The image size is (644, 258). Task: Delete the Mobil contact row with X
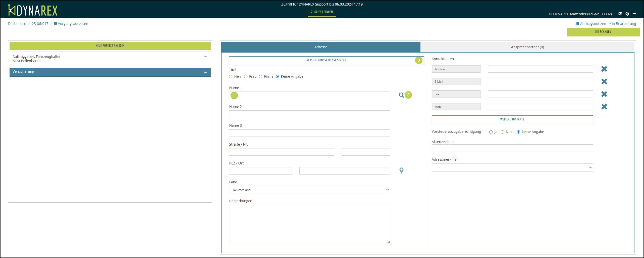pyautogui.click(x=604, y=107)
